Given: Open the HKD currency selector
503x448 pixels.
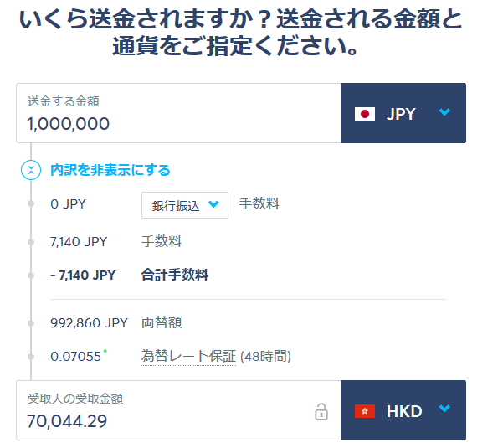Looking at the screenshot, I should [x=403, y=411].
